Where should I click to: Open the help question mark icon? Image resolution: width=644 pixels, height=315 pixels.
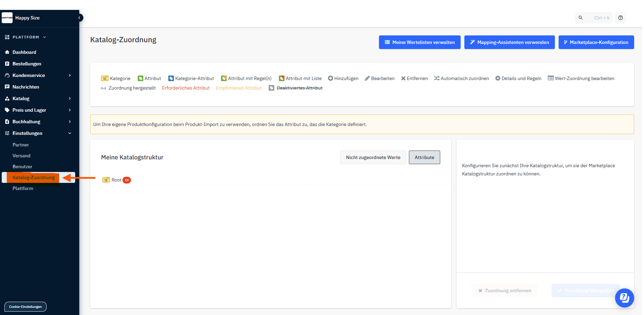[x=621, y=18]
